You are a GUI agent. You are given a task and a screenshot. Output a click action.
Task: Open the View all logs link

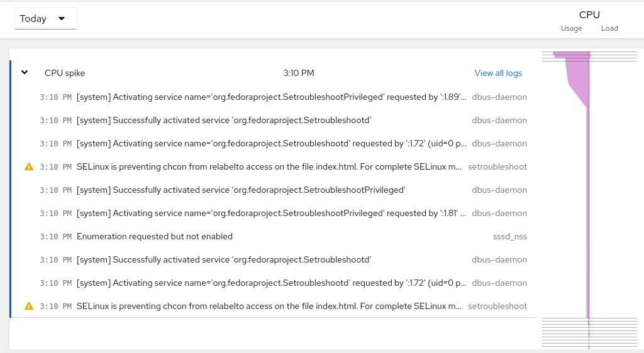click(498, 73)
